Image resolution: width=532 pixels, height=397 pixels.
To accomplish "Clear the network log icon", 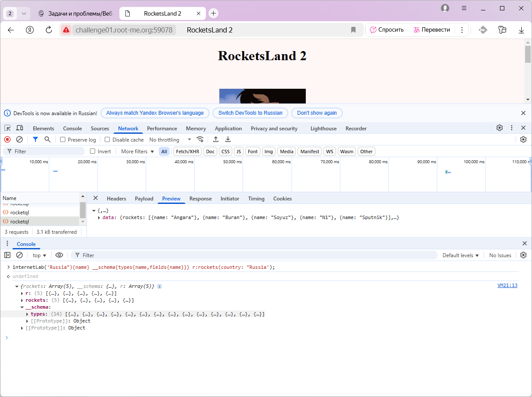I will [x=19, y=139].
